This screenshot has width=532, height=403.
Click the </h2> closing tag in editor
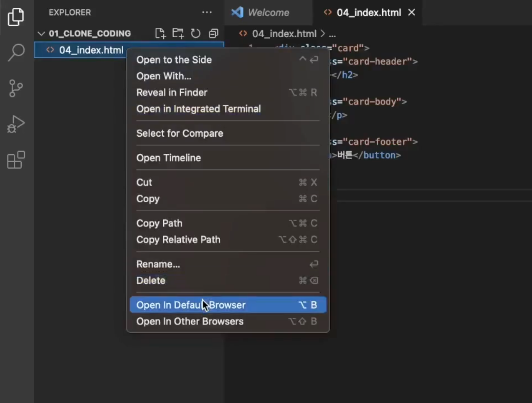coord(345,75)
